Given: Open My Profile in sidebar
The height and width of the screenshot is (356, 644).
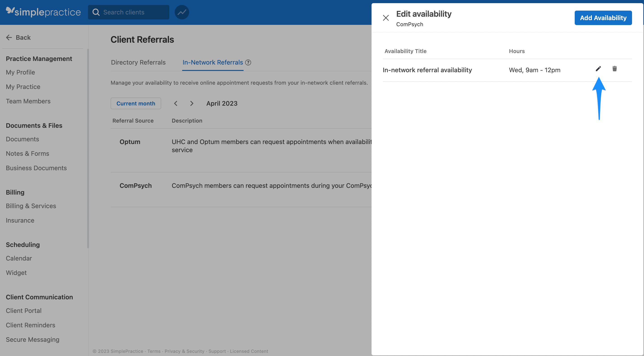Looking at the screenshot, I should point(21,72).
